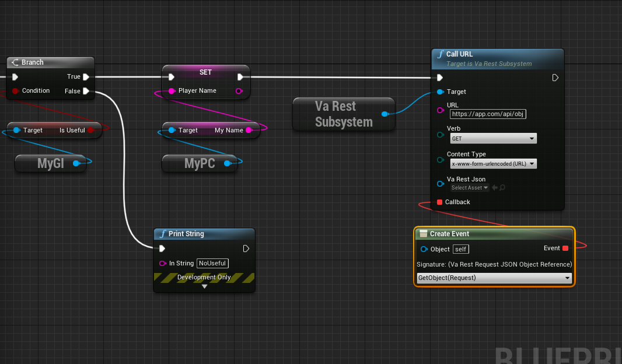Open the Content Type dropdown
The image size is (622, 364).
[x=493, y=164]
